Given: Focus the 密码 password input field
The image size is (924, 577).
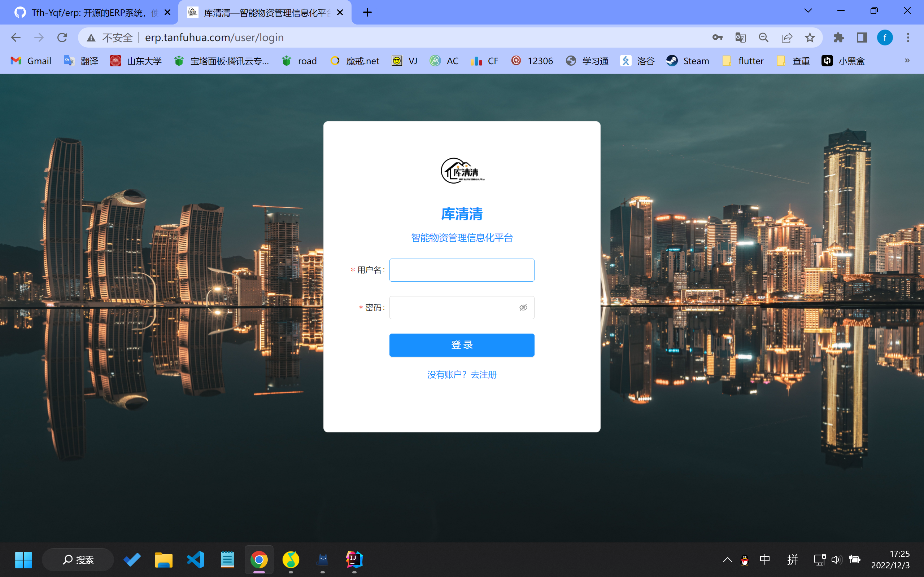Looking at the screenshot, I should click(x=453, y=308).
